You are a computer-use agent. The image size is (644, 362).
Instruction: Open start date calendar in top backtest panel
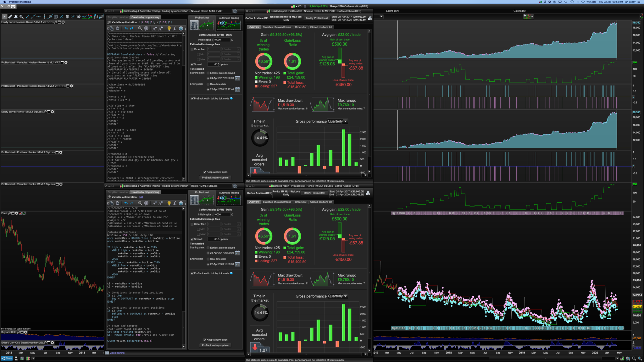(x=237, y=78)
